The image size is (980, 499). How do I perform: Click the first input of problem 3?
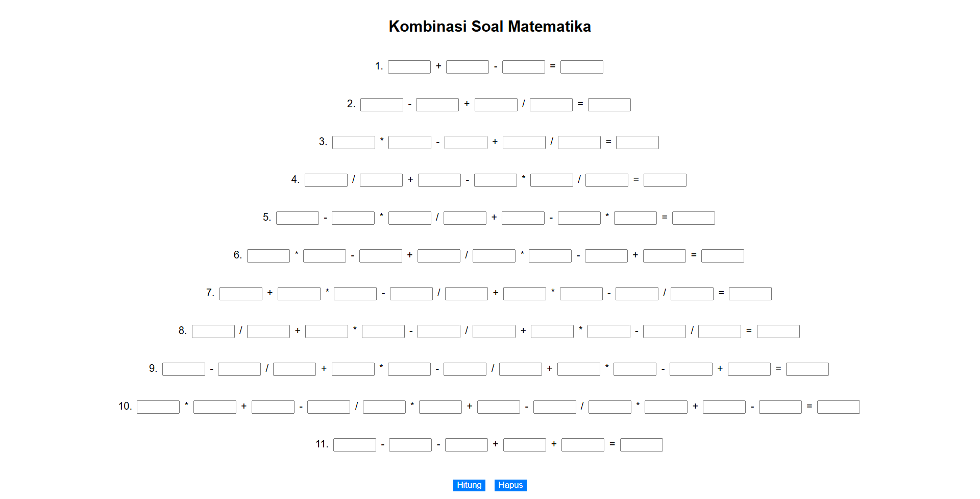[x=354, y=142]
